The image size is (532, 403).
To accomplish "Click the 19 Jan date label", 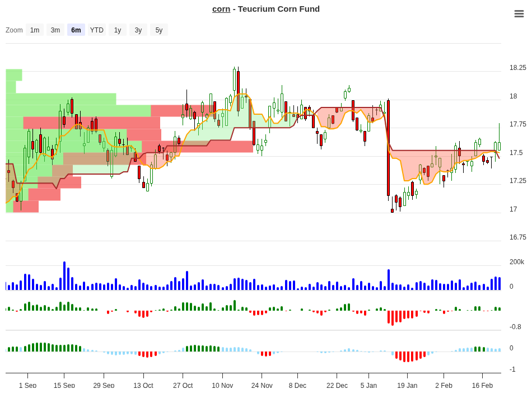I will [x=407, y=385].
